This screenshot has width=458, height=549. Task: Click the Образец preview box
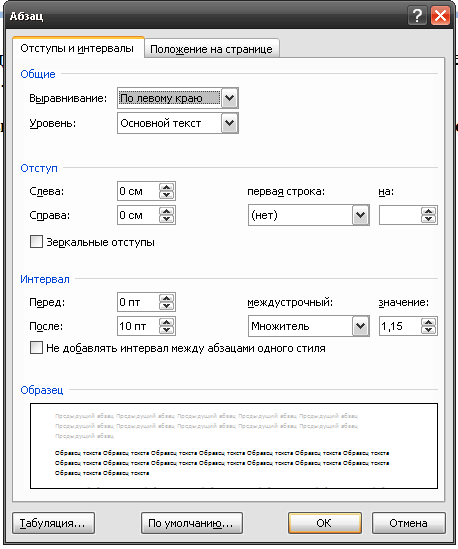coord(234,446)
